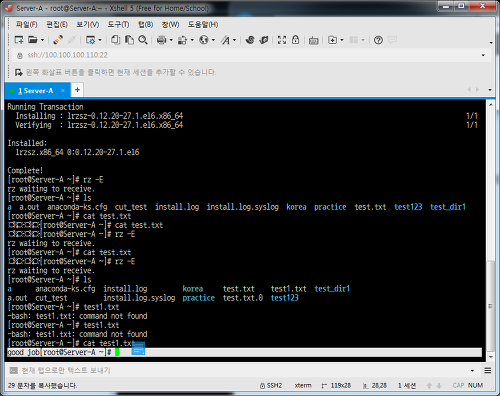Expand the compose bar target dropdown arrow
The width and height of the screenshot is (500, 396).
tap(472, 371)
